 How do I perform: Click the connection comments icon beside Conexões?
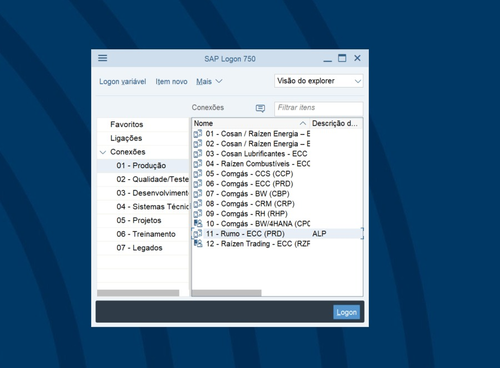tap(260, 108)
